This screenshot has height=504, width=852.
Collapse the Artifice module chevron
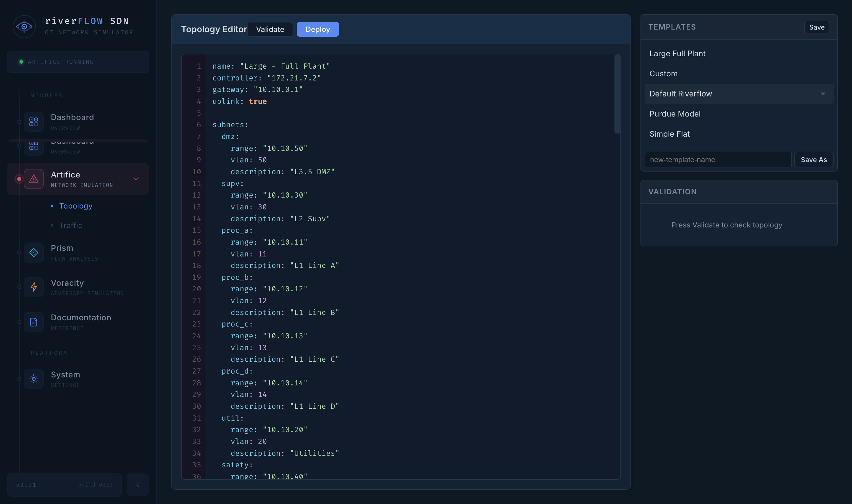click(136, 179)
